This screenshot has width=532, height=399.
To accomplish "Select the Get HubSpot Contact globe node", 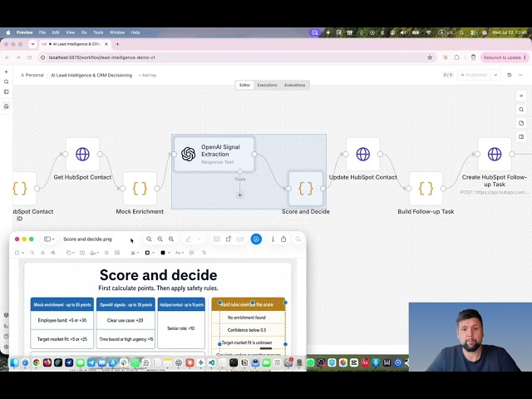I will 82,154.
